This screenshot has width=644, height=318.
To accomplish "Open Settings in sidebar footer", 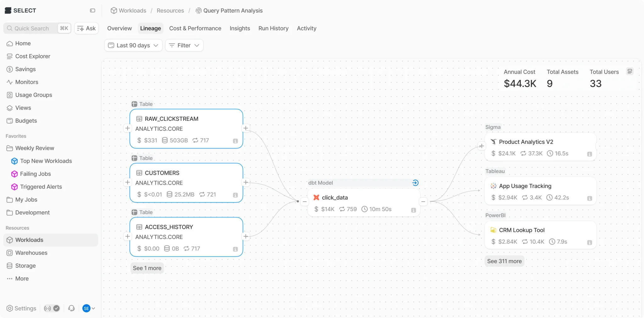I will 21,308.
